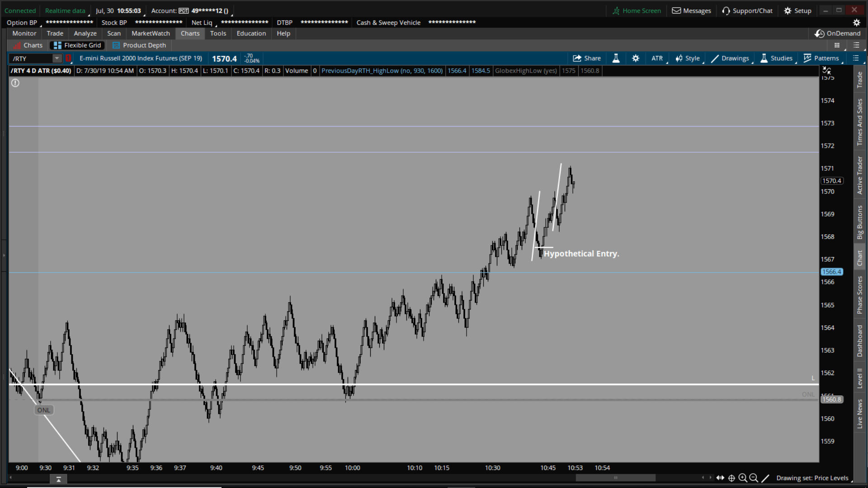Screen dimensions: 868x488
Task: Open the Product Depth subtab
Action: [x=139, y=45]
